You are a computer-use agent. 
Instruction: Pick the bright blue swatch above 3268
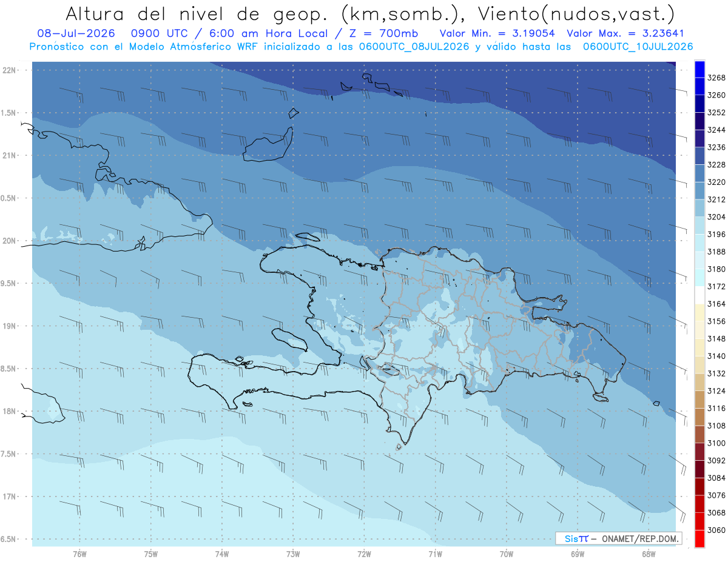[x=699, y=69]
